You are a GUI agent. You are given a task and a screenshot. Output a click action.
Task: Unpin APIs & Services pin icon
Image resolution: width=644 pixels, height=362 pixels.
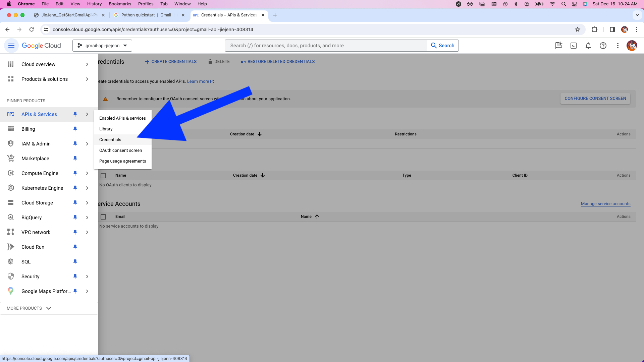coord(75,114)
